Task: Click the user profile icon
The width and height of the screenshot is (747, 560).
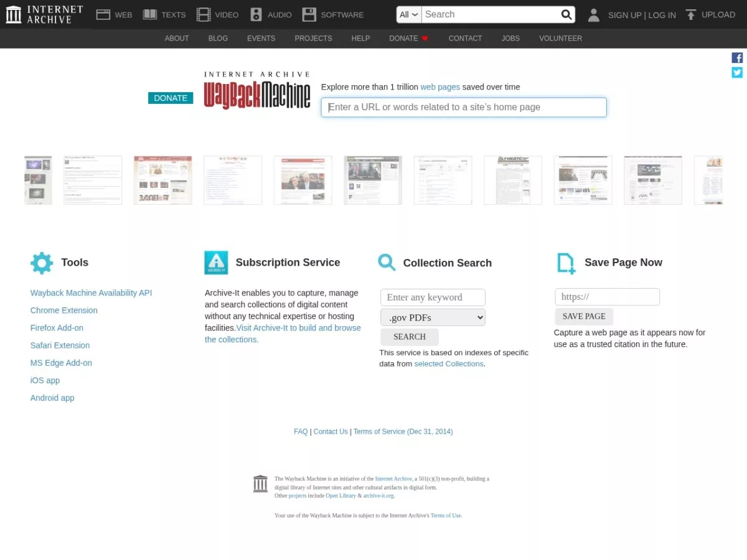Action: 594,15
